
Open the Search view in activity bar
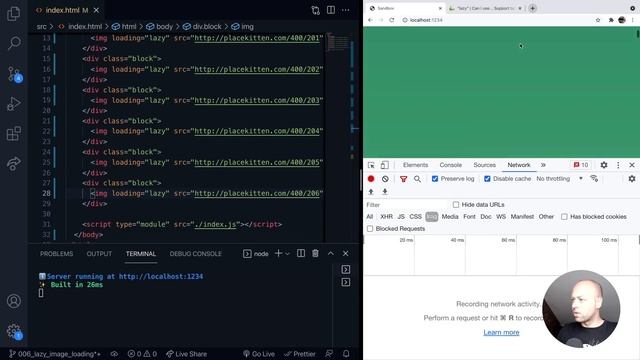coord(14,43)
